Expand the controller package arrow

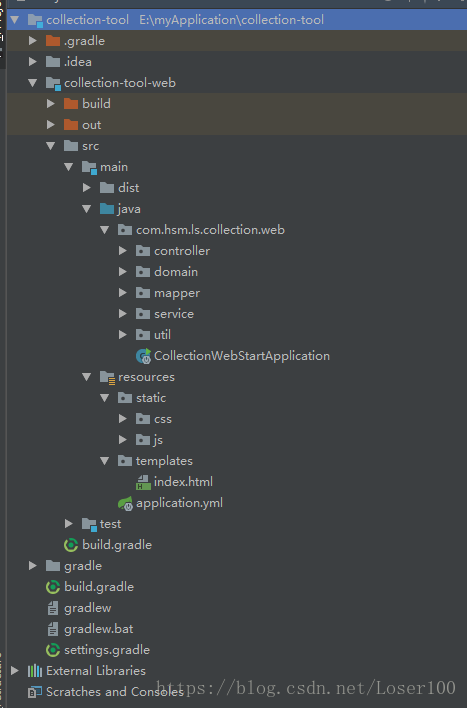point(122,251)
